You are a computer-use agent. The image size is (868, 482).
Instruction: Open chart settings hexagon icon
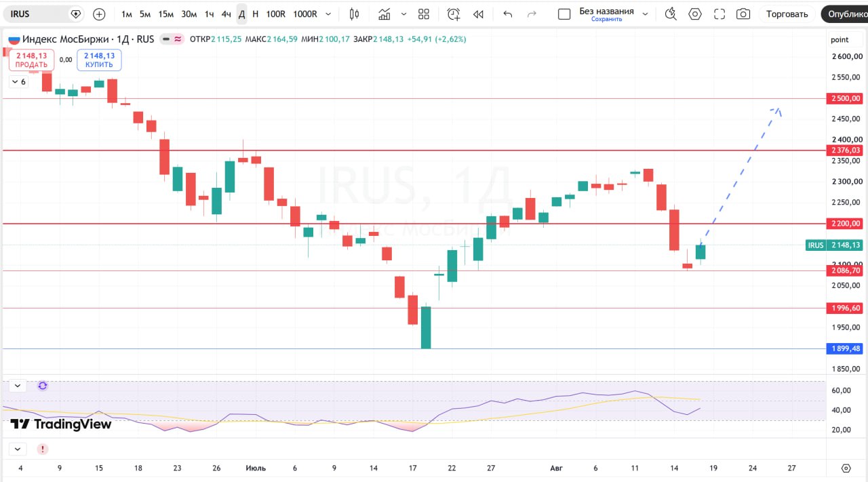click(695, 14)
